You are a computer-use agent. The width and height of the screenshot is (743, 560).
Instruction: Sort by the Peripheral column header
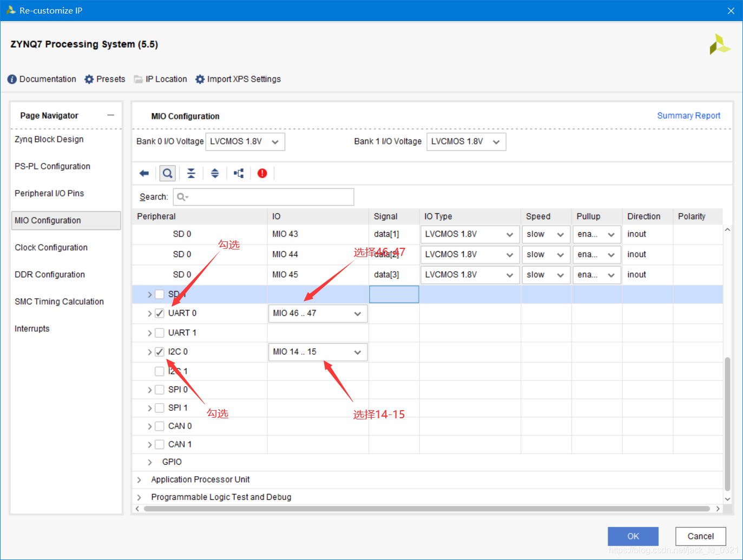click(200, 216)
